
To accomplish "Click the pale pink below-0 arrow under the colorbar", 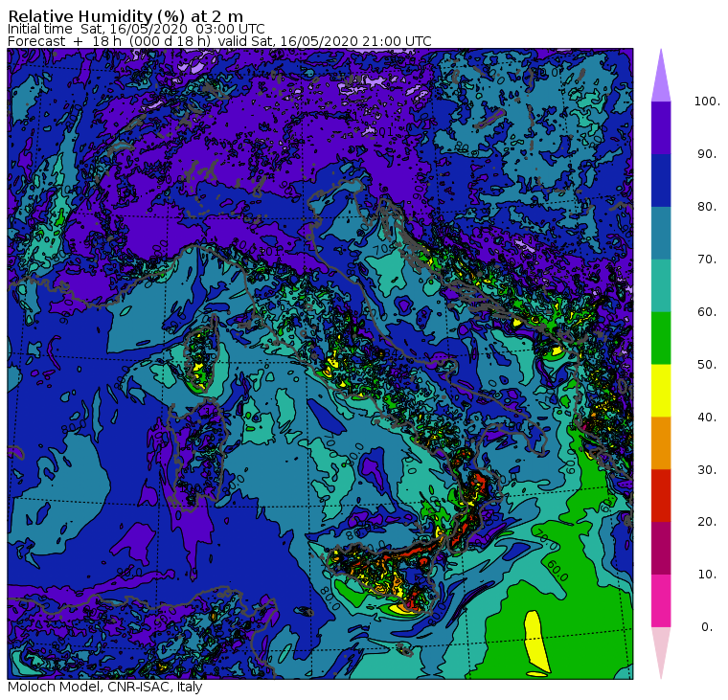I will point(661,650).
